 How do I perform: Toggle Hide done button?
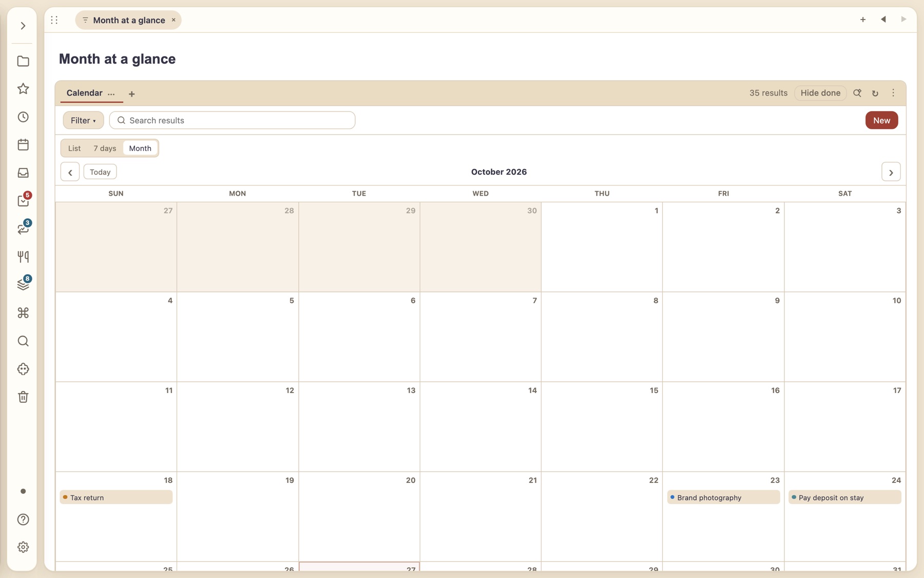(820, 93)
